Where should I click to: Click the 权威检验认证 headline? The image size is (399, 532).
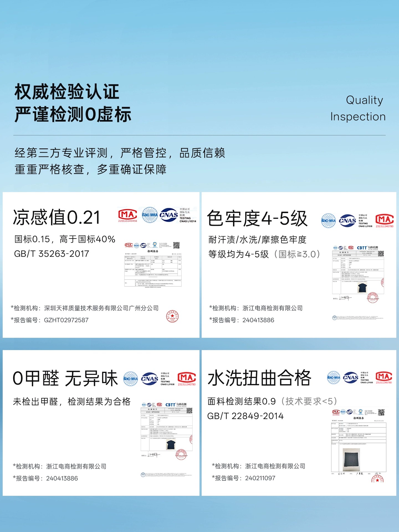tap(67, 92)
